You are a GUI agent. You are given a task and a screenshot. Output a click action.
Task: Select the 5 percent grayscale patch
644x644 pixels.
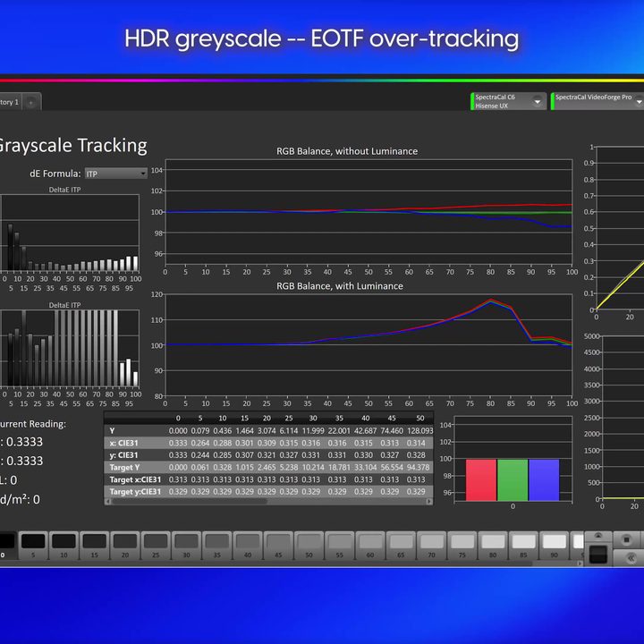click(33, 545)
